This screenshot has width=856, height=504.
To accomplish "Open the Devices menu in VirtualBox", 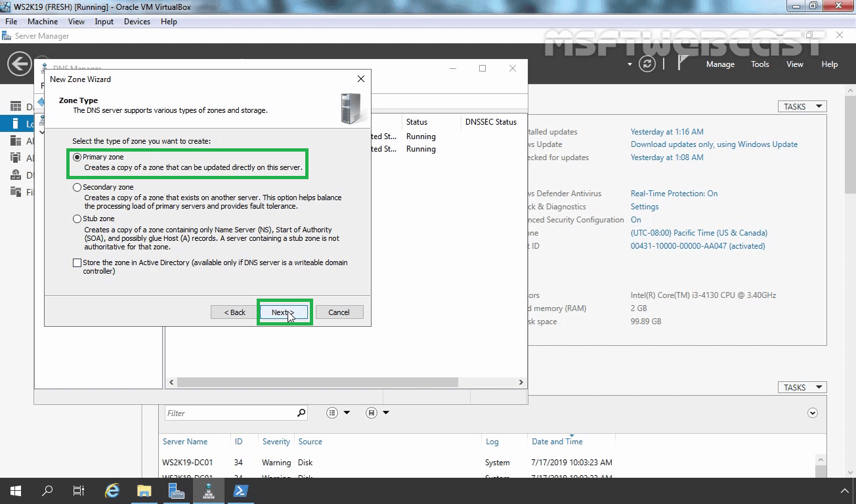I will click(137, 22).
